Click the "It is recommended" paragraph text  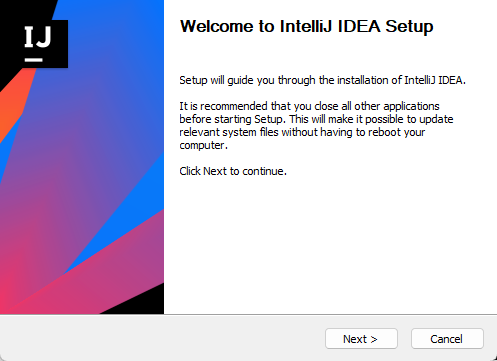click(x=316, y=126)
